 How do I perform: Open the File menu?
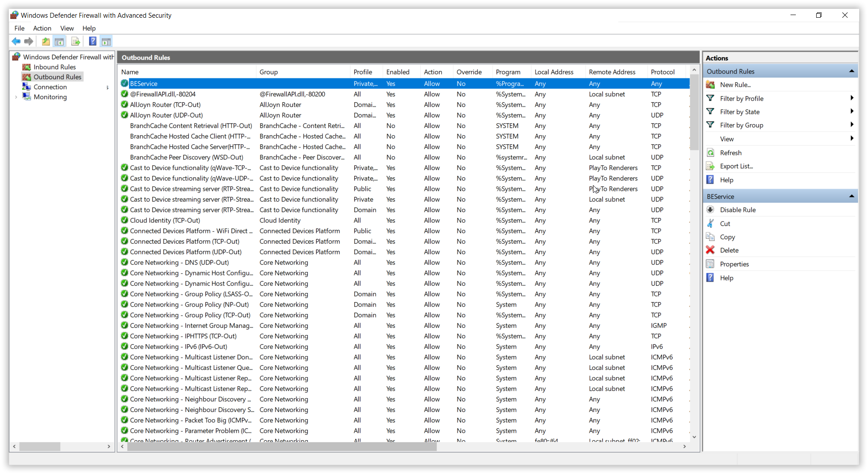(x=19, y=28)
